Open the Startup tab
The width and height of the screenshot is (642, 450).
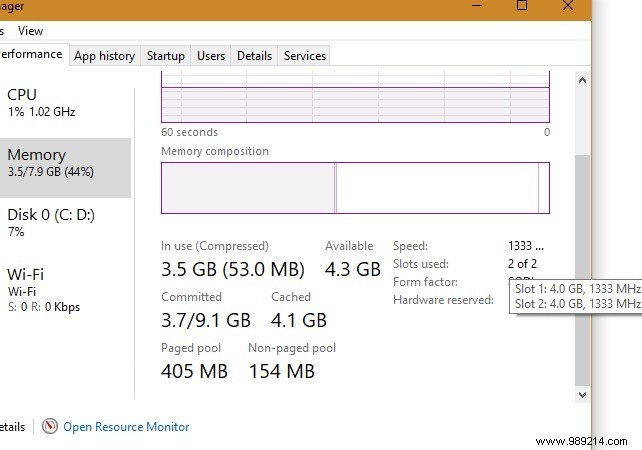(165, 56)
